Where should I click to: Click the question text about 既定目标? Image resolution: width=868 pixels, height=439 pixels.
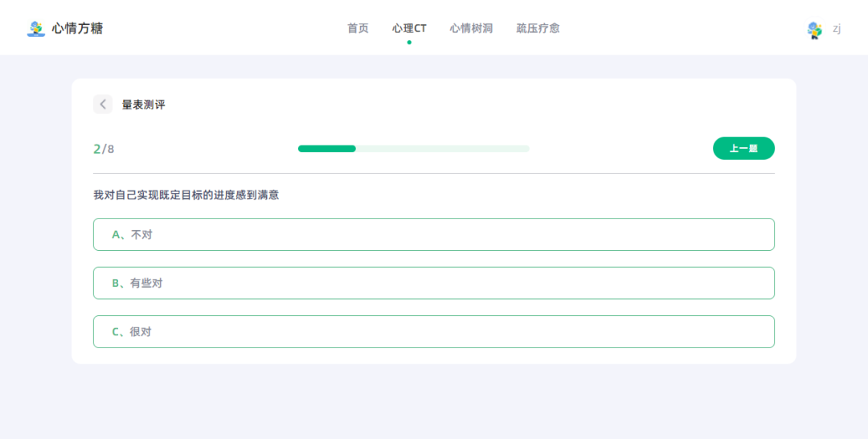[x=186, y=195]
